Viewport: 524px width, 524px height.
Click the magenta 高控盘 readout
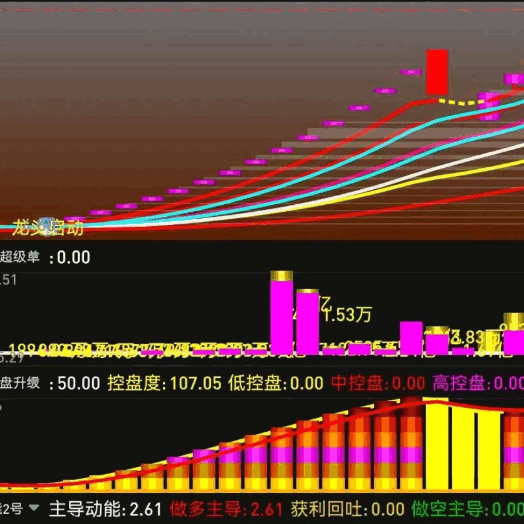tap(478, 383)
